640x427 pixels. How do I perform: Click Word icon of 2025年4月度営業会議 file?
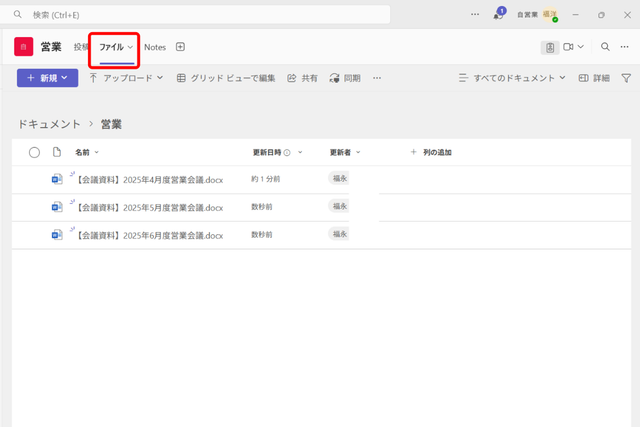coord(57,180)
